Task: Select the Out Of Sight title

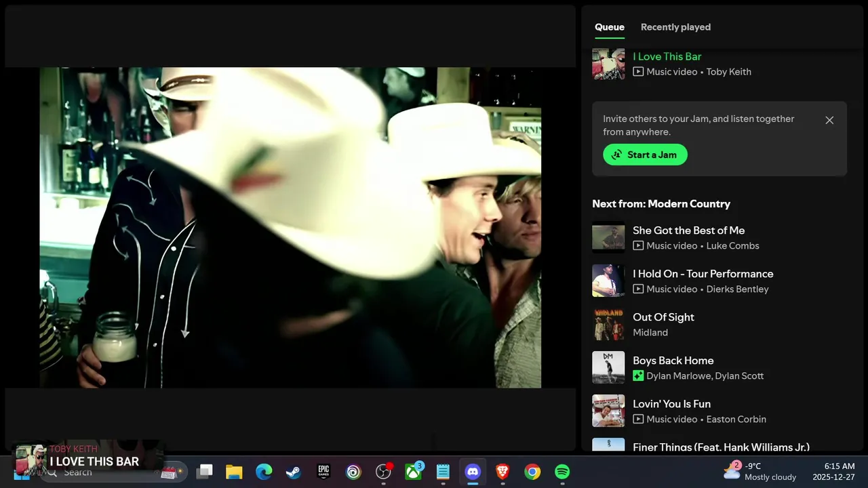Action: [663, 317]
